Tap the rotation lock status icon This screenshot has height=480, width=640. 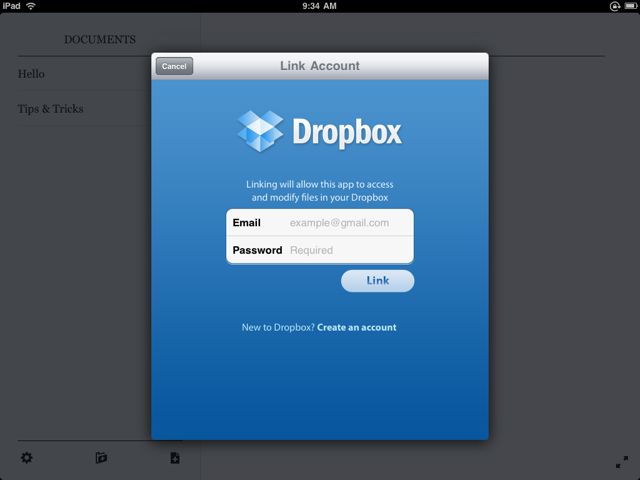coord(615,6)
